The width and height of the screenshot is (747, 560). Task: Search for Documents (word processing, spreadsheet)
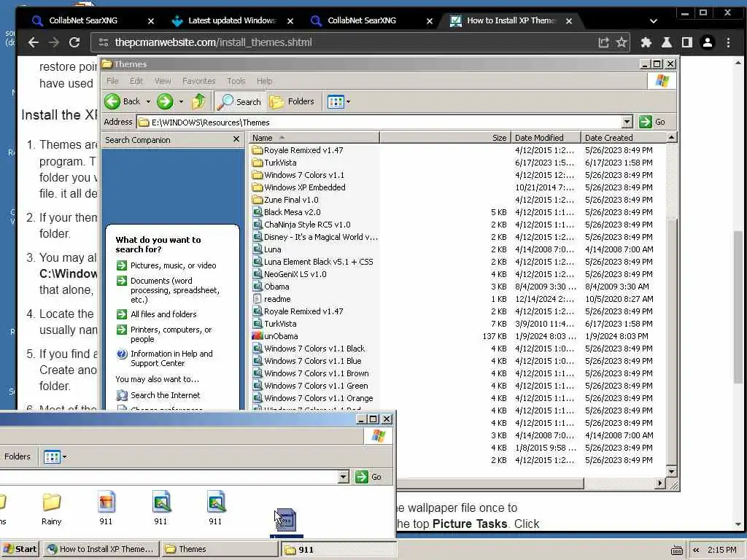click(x=175, y=290)
